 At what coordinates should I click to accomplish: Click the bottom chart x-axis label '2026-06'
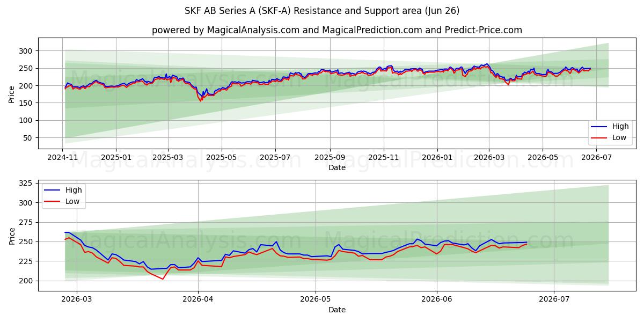pos(437,299)
